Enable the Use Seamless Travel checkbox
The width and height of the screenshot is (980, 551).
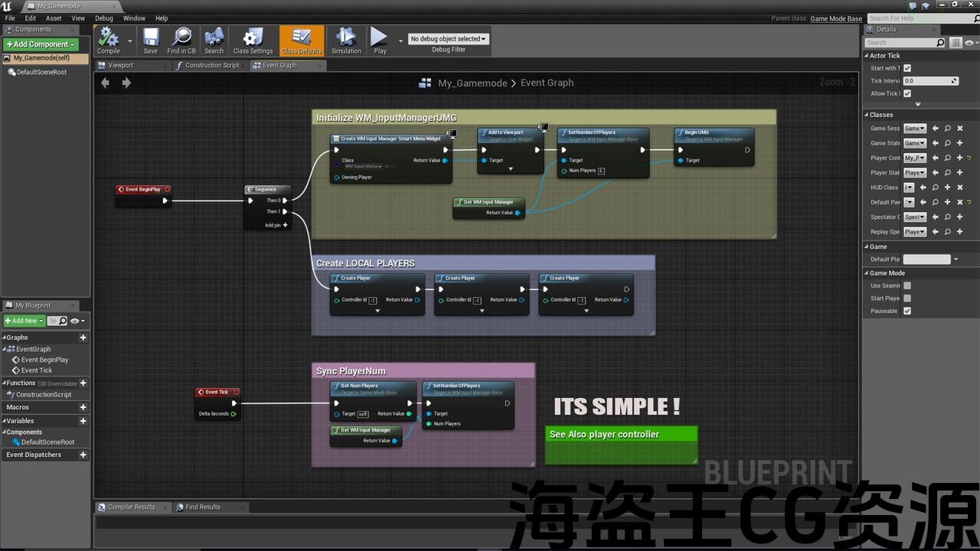[x=907, y=285]
